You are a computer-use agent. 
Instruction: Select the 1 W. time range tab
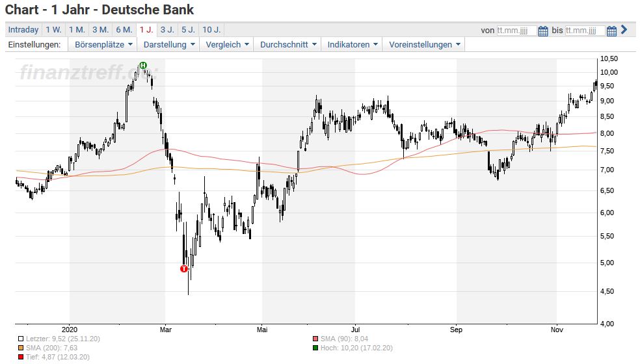pos(53,30)
